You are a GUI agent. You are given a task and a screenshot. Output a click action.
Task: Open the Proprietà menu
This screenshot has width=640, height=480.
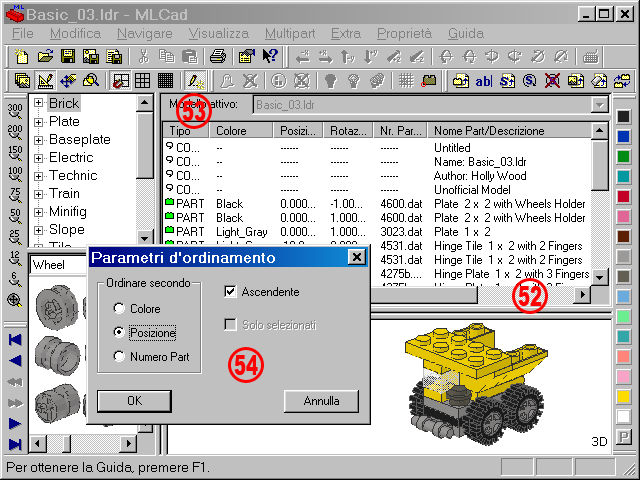tap(404, 33)
